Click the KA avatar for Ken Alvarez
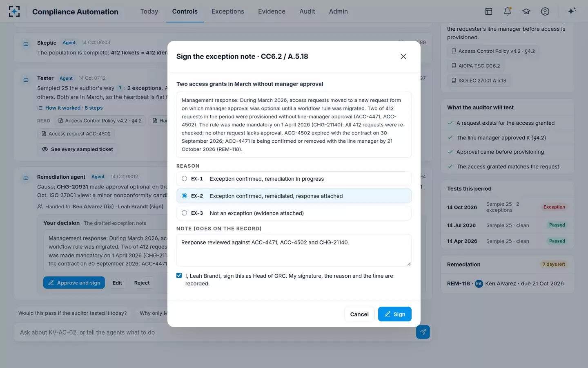This screenshot has height=368, width=588. (479, 283)
